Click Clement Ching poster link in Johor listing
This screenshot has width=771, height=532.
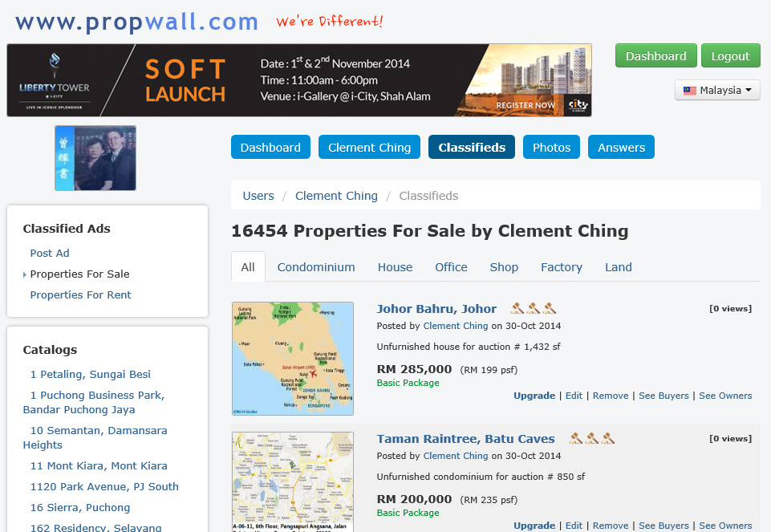pos(456,326)
